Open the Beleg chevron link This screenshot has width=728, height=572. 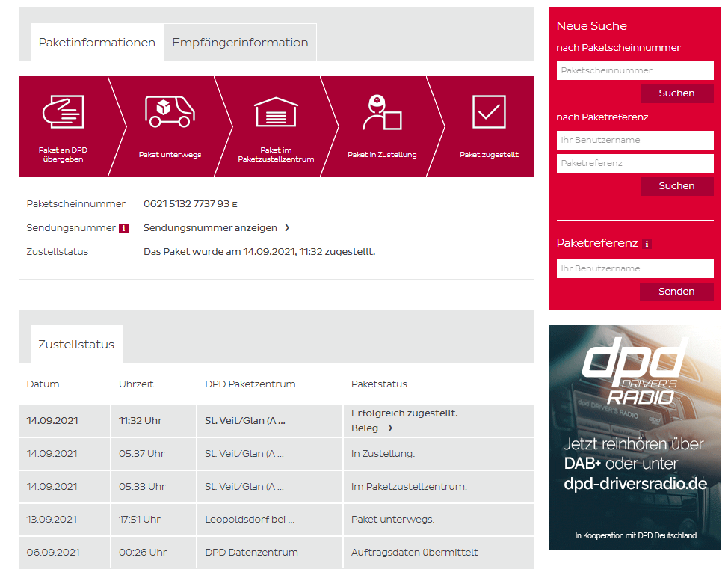point(389,428)
